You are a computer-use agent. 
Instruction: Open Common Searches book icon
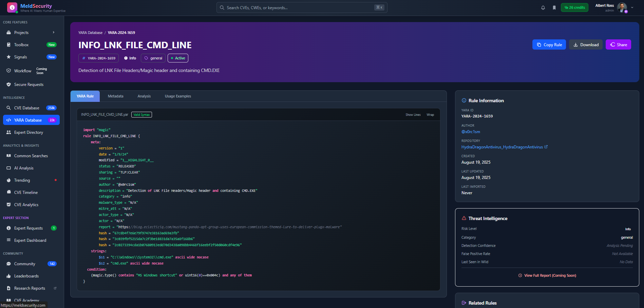[8, 156]
